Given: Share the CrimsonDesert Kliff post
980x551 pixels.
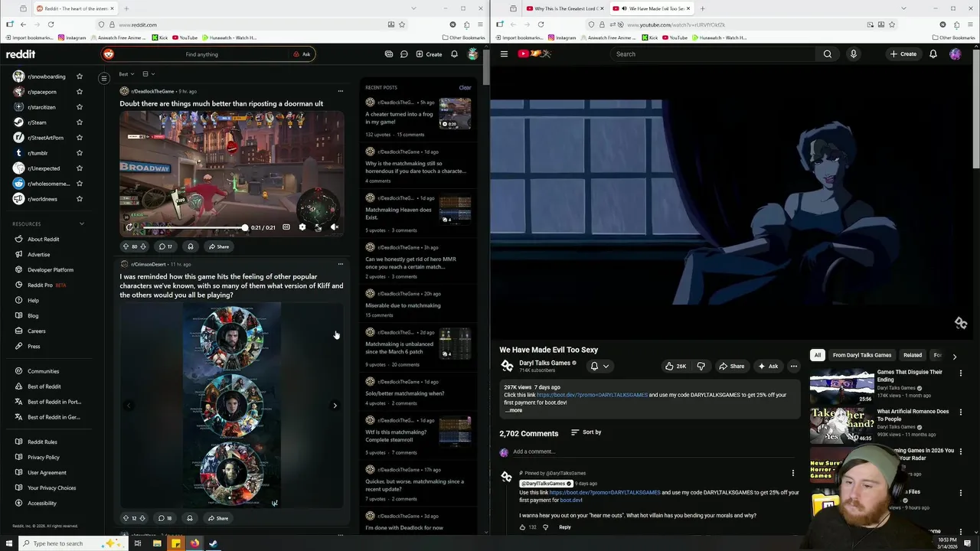Looking at the screenshot, I should pos(218,518).
